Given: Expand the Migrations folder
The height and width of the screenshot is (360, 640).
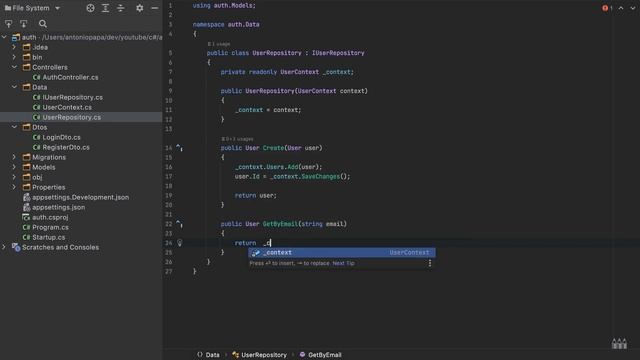Looking at the screenshot, I should pos(14,157).
